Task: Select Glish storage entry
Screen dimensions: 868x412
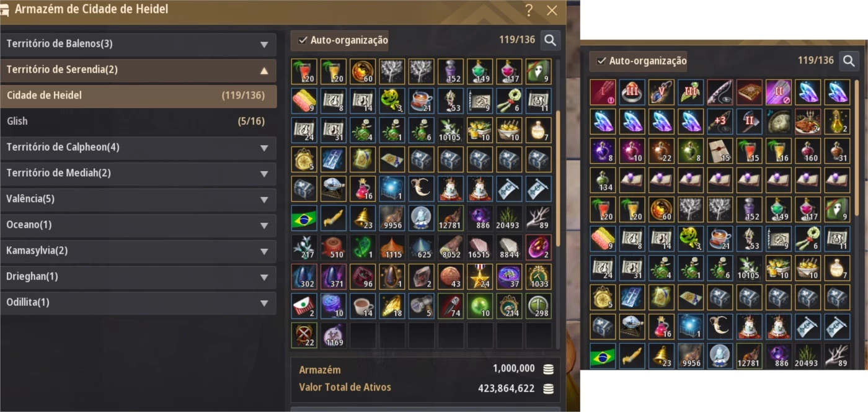Action: coord(138,122)
